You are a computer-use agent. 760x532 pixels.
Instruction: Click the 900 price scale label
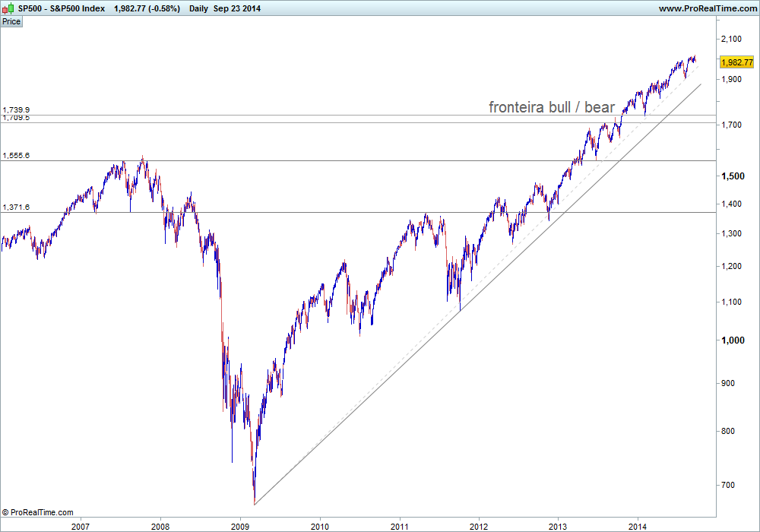728,383
